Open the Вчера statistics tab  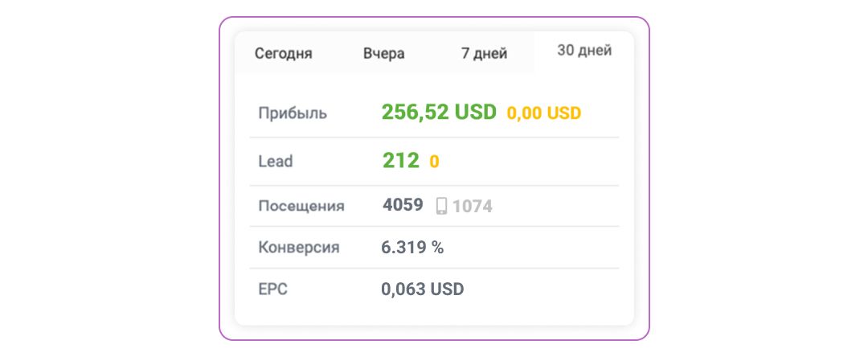(384, 54)
